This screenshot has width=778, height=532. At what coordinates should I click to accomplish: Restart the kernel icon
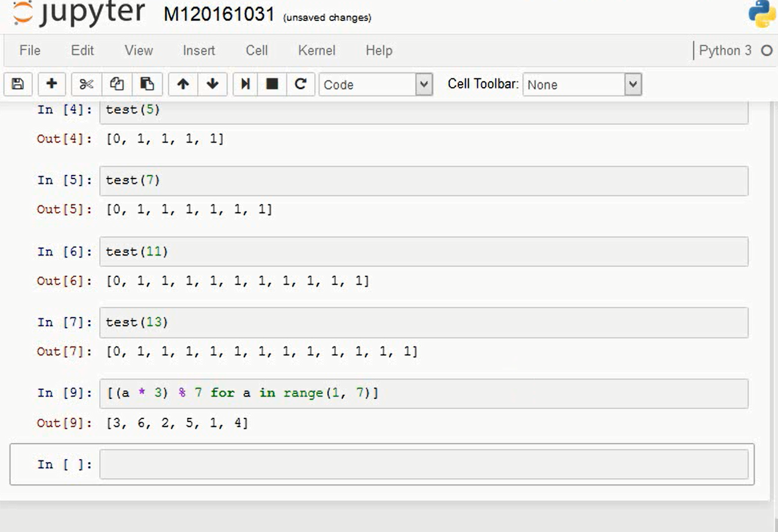coord(301,84)
